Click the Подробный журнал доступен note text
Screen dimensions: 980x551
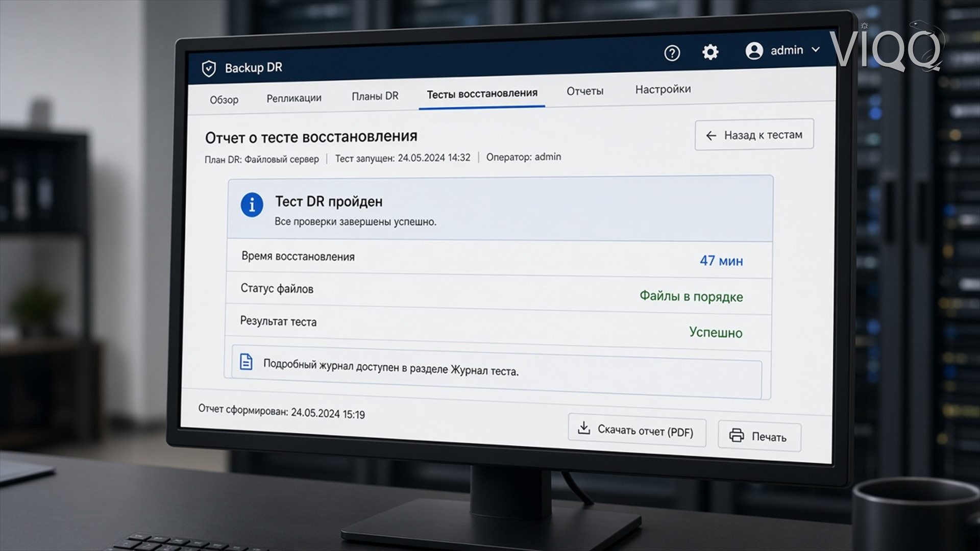(391, 367)
